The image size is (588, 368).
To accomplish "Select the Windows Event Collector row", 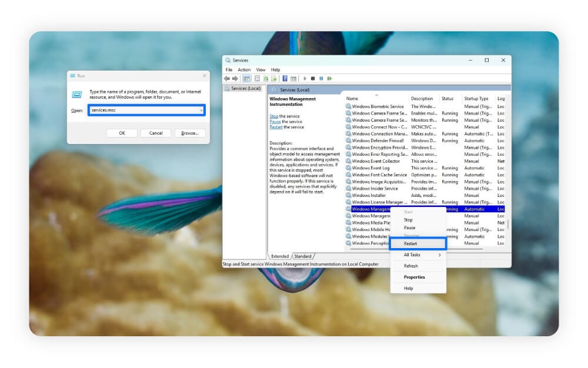I will click(x=425, y=161).
